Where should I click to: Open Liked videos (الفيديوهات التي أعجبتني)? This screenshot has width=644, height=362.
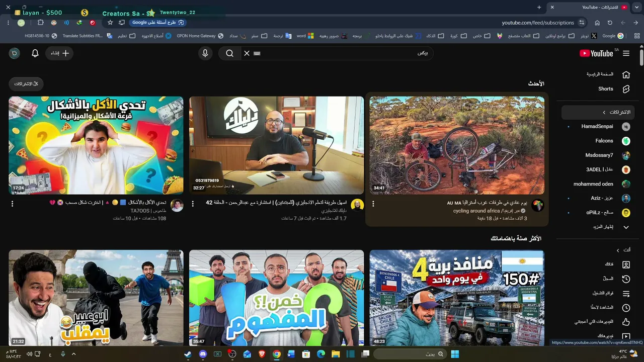598,322
